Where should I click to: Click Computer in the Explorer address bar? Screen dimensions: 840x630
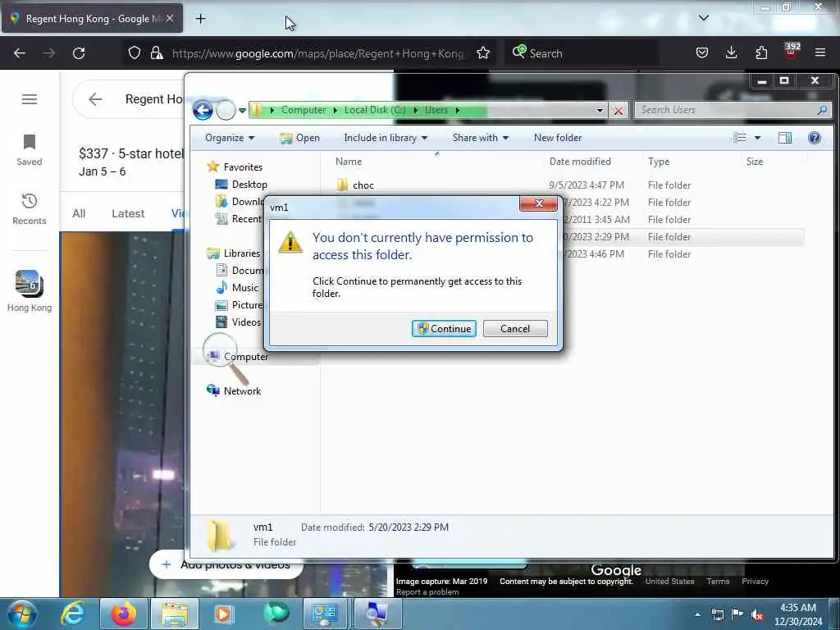pyautogui.click(x=304, y=110)
